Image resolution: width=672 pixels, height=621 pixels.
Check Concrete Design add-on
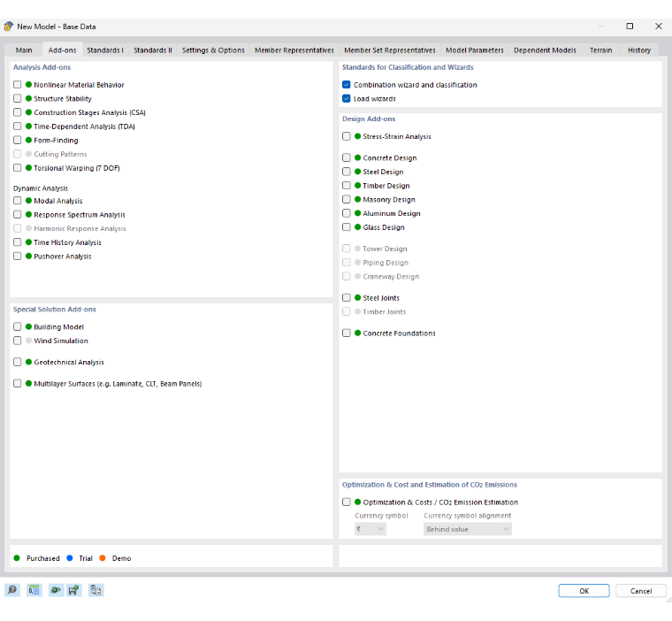coord(347,157)
